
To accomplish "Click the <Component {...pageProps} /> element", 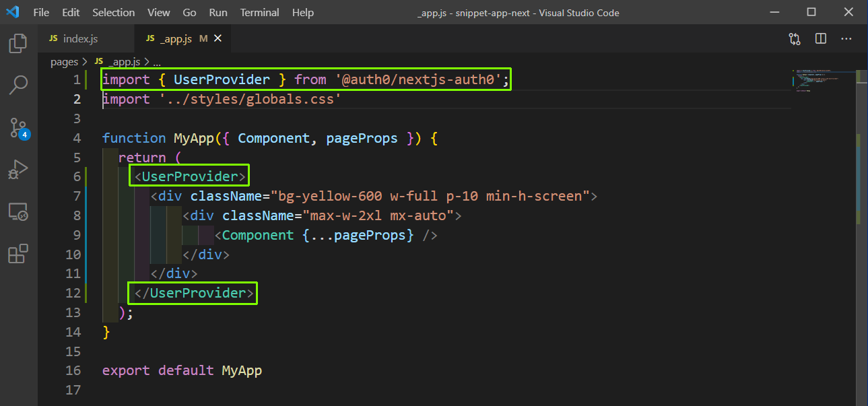I will [x=327, y=235].
